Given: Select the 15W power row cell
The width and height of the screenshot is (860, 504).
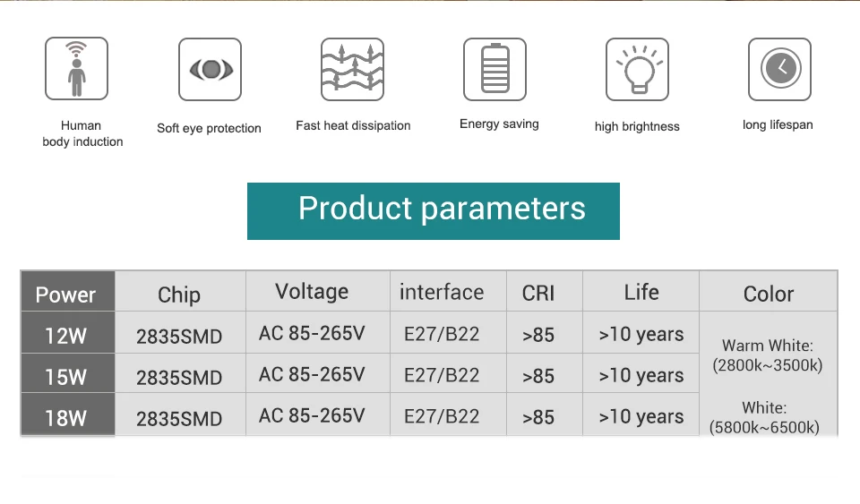Looking at the screenshot, I should click(66, 377).
